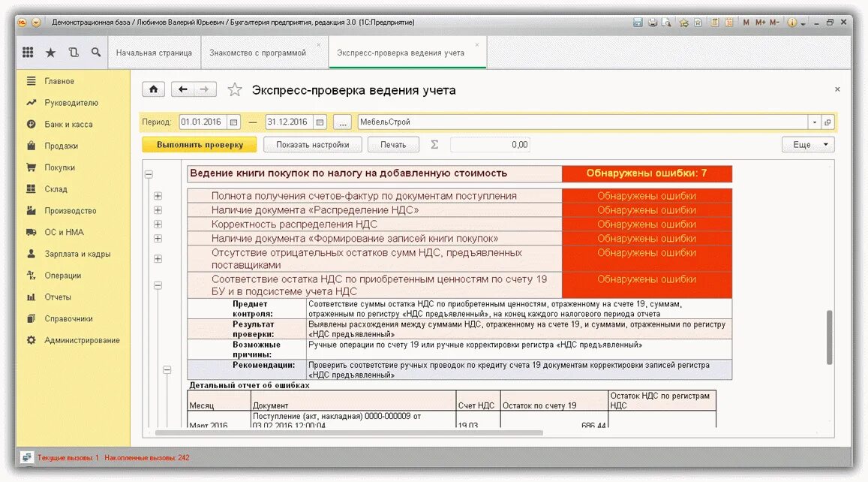Click the period selection ellipsis button

pos(343,122)
